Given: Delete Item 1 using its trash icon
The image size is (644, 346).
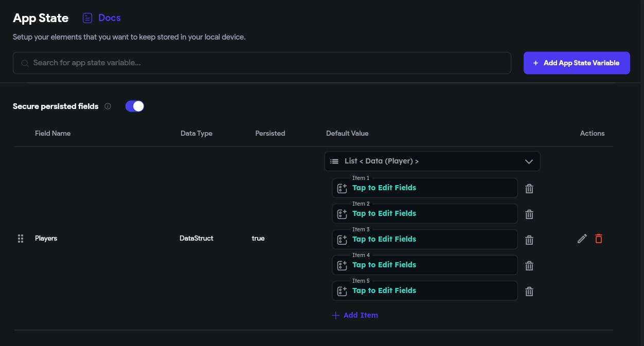Looking at the screenshot, I should (x=529, y=189).
